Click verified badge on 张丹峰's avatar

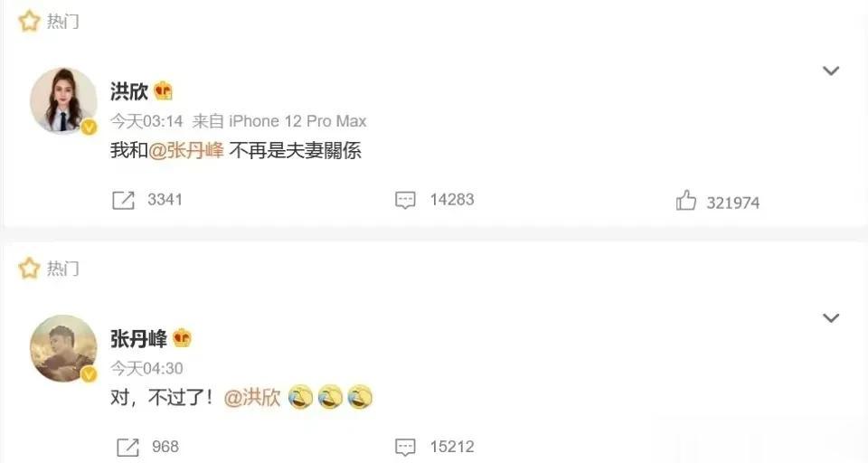pos(90,375)
